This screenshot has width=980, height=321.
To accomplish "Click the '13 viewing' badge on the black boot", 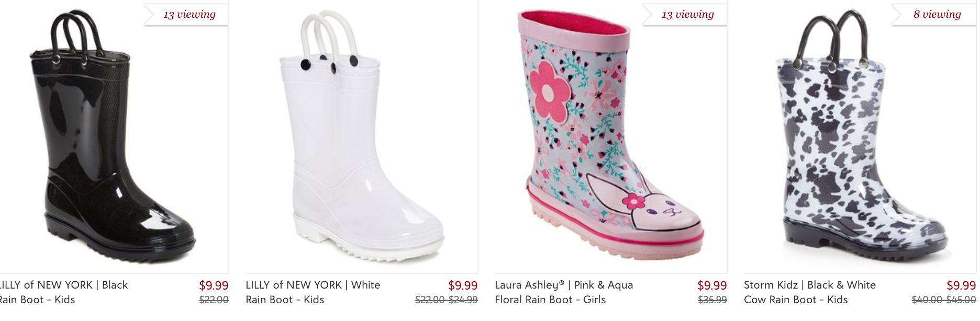I will click(187, 15).
